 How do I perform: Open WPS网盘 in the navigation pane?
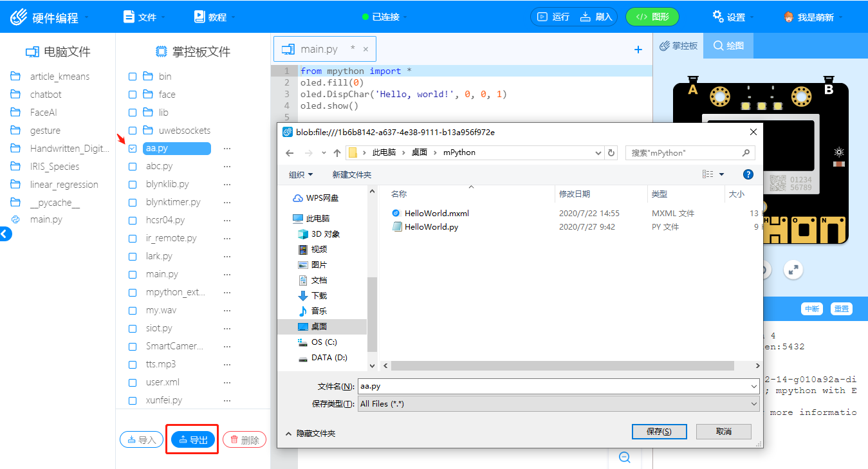[x=316, y=198]
